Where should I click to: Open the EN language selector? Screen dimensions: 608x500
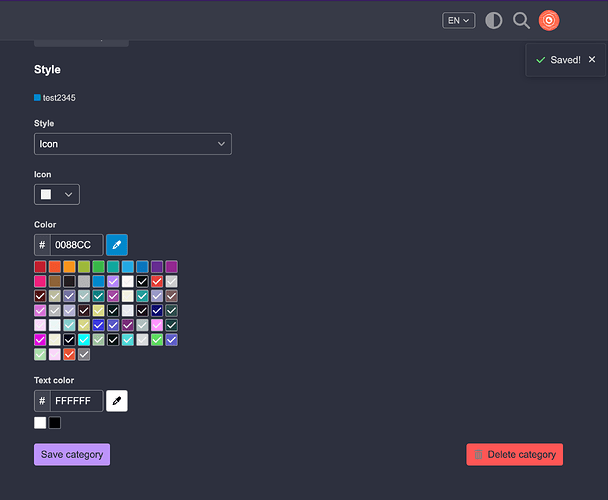coord(458,20)
